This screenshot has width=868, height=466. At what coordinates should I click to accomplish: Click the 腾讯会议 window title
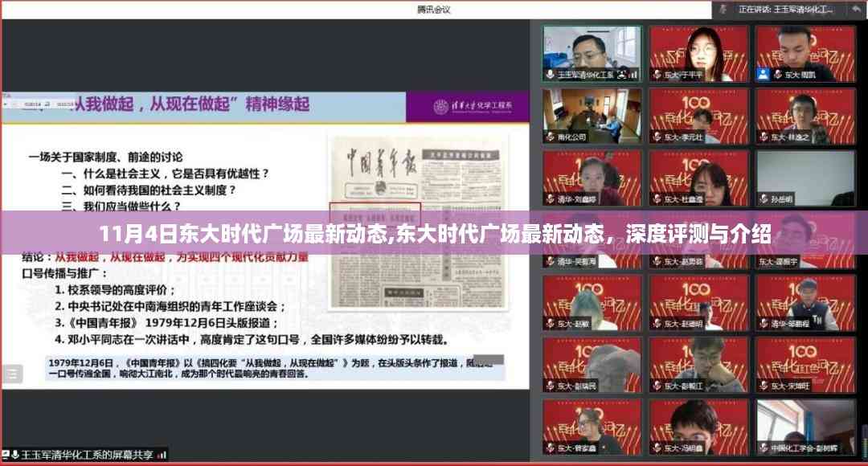tap(434, 10)
